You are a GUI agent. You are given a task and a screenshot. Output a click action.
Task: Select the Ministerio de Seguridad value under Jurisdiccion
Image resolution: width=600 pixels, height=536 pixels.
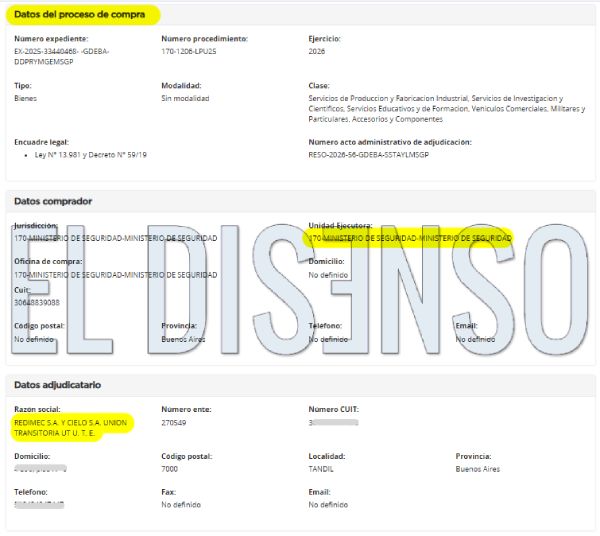tap(116, 238)
